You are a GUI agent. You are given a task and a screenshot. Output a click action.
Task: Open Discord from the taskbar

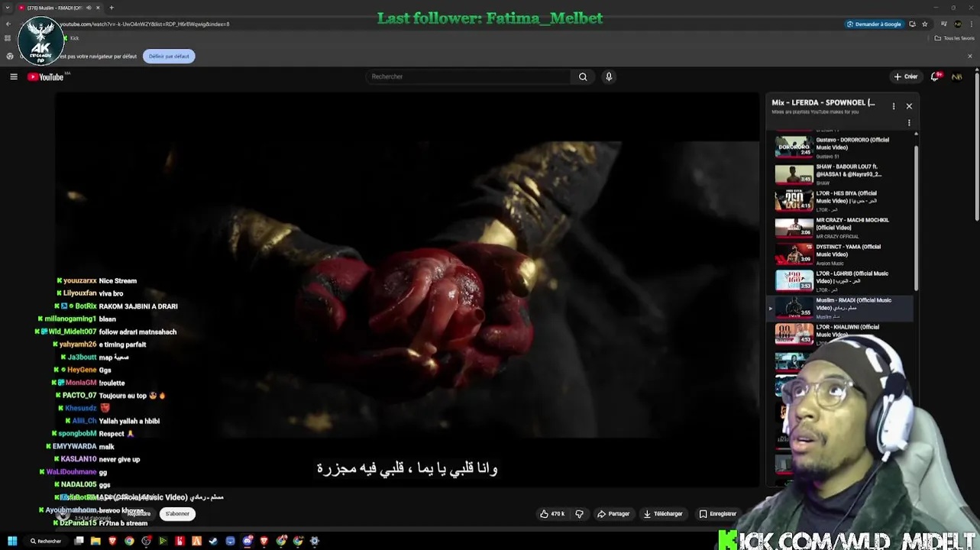pos(247,541)
